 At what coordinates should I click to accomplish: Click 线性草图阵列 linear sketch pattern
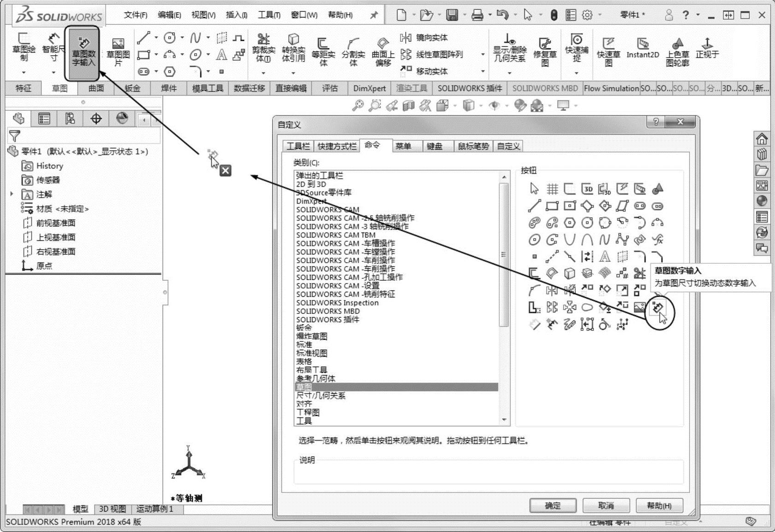(x=431, y=54)
